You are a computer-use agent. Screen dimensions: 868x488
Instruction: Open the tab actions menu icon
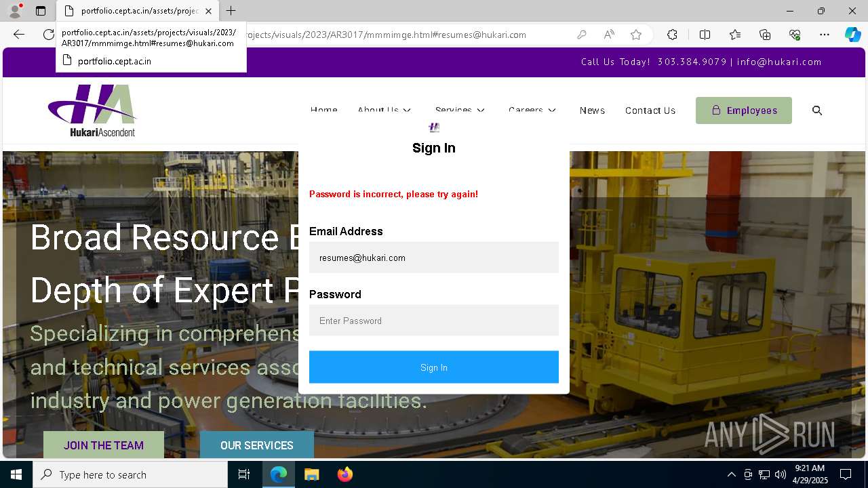pos(41,11)
